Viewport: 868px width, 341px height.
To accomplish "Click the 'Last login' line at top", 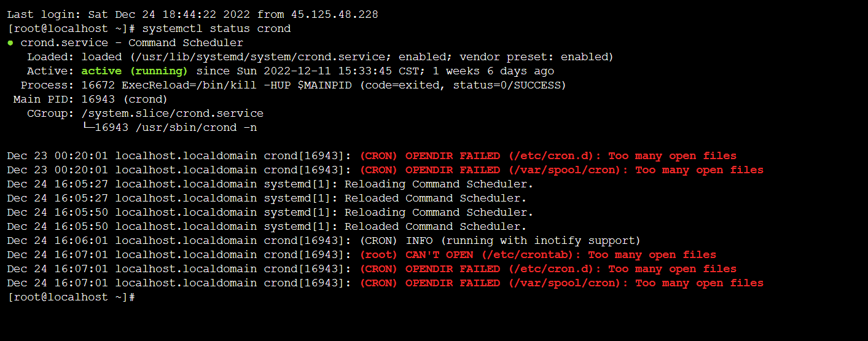I will coord(193,14).
